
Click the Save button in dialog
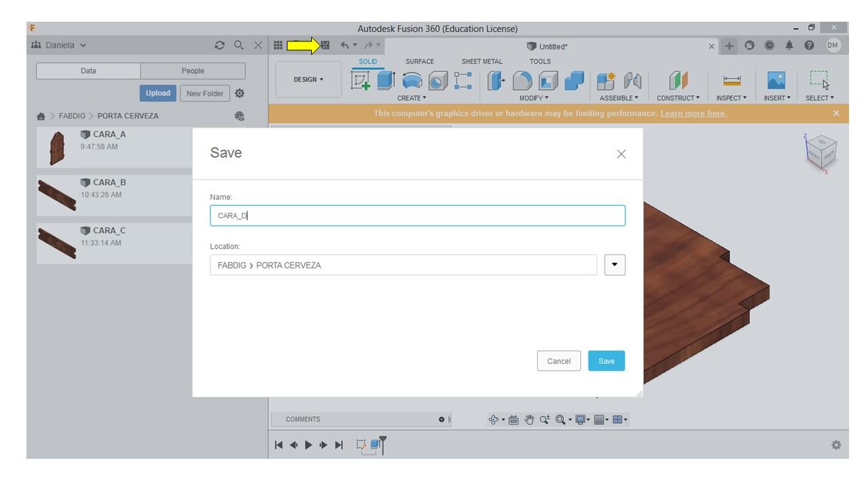606,361
